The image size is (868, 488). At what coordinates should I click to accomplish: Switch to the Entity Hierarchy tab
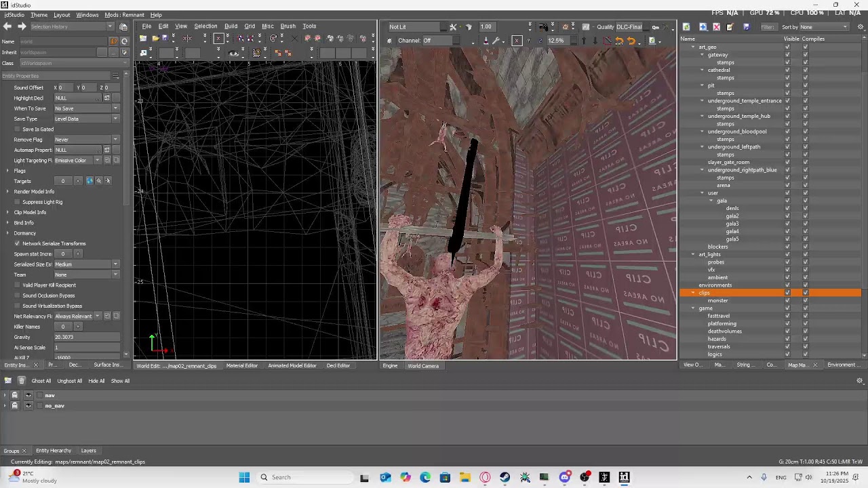coord(54,451)
